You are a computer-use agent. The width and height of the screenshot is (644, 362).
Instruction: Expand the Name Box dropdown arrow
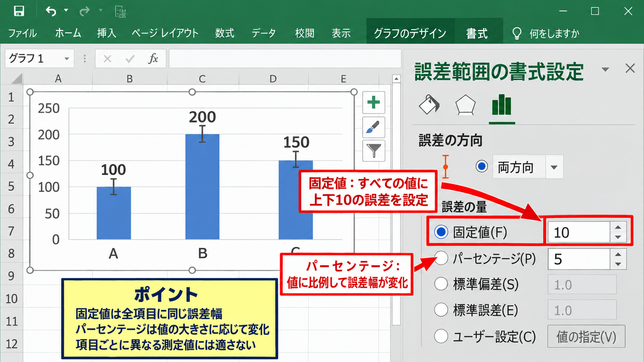point(67,59)
